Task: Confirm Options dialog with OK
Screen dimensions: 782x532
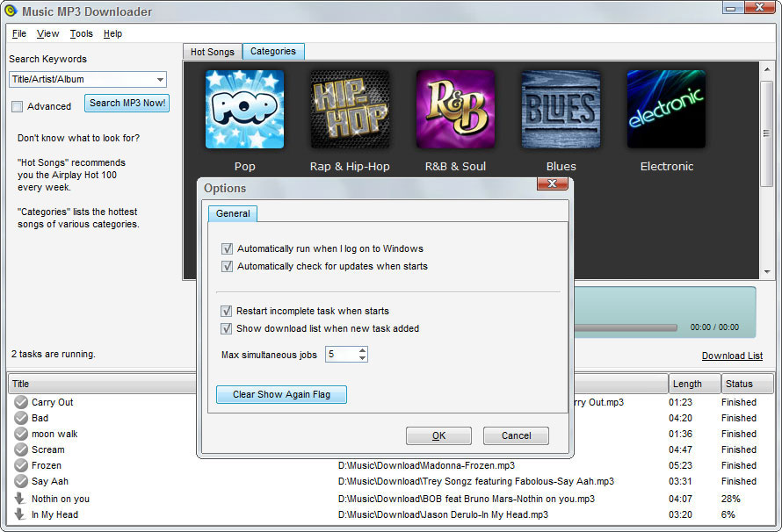Action: click(x=438, y=435)
